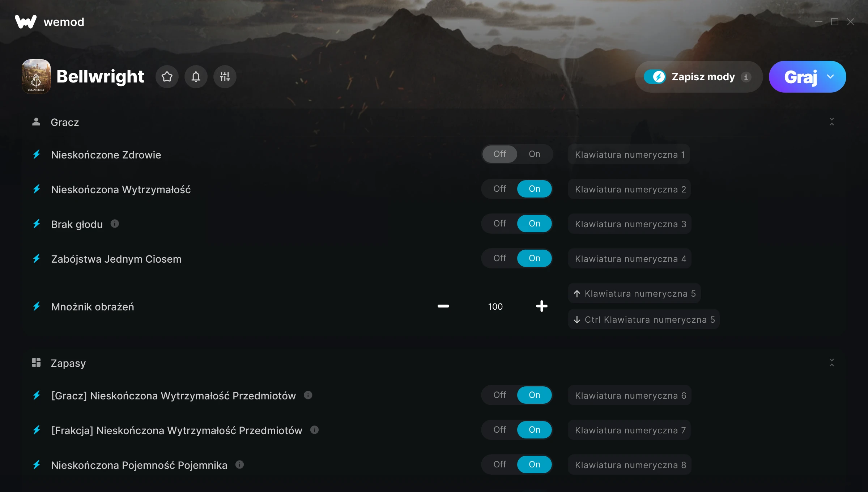The width and height of the screenshot is (868, 492).
Task: Toggle the Zapisz mody switch
Action: pyautogui.click(x=655, y=77)
